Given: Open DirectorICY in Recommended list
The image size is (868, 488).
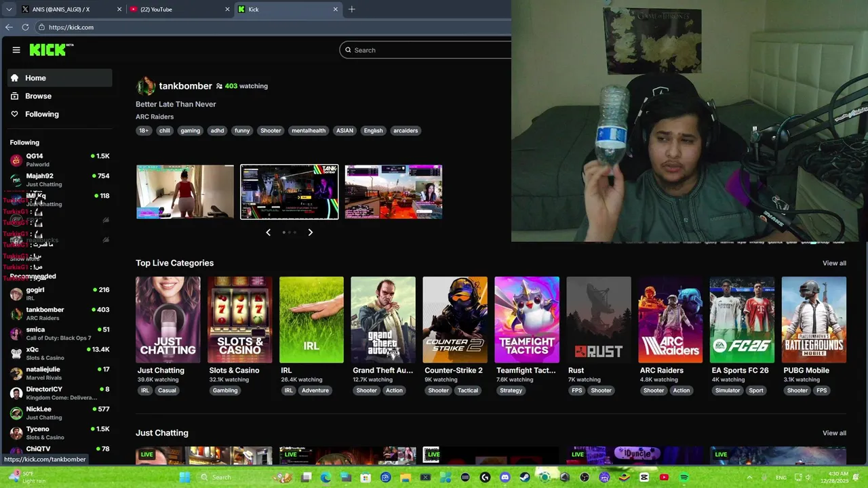Looking at the screenshot, I should (x=60, y=393).
